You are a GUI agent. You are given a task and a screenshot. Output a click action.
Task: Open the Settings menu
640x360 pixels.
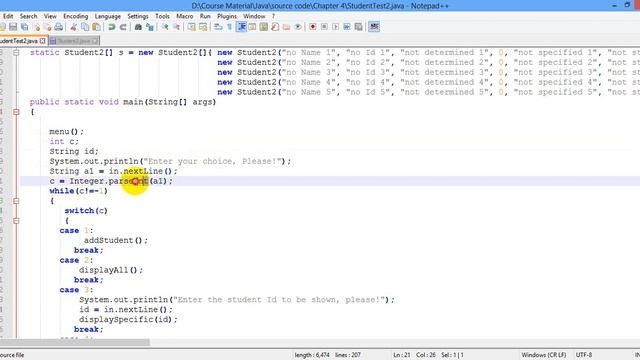tap(138, 16)
